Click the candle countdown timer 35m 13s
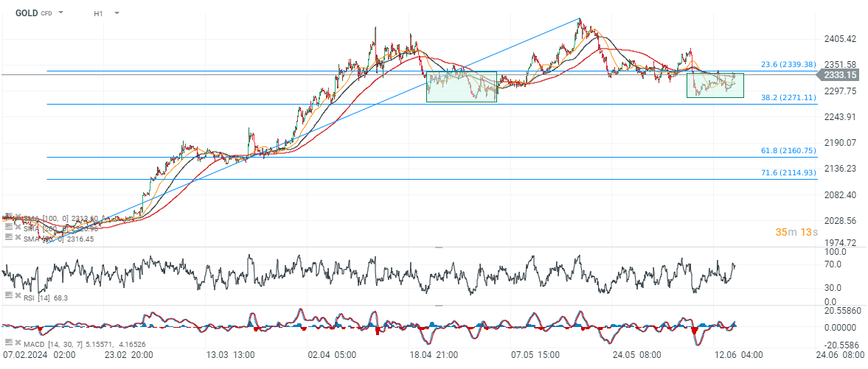The image size is (868, 369). pyautogui.click(x=796, y=232)
